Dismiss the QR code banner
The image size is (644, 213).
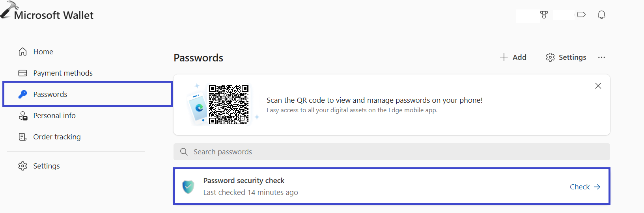[598, 86]
